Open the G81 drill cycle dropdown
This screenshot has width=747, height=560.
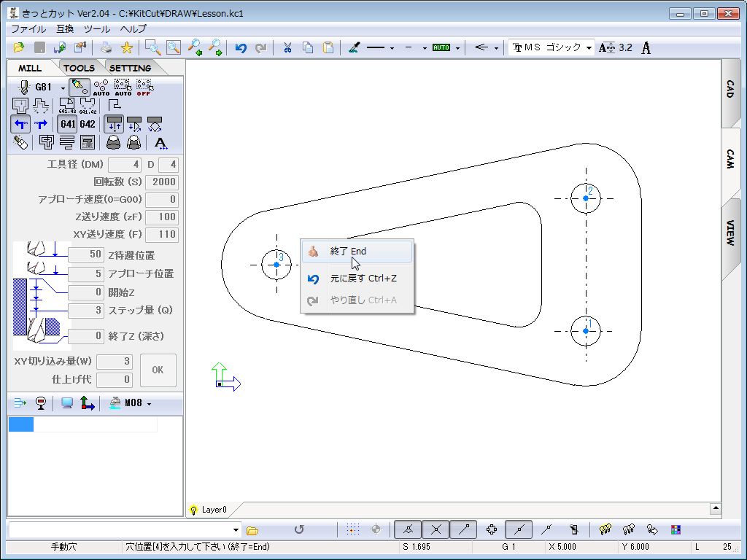pos(63,88)
